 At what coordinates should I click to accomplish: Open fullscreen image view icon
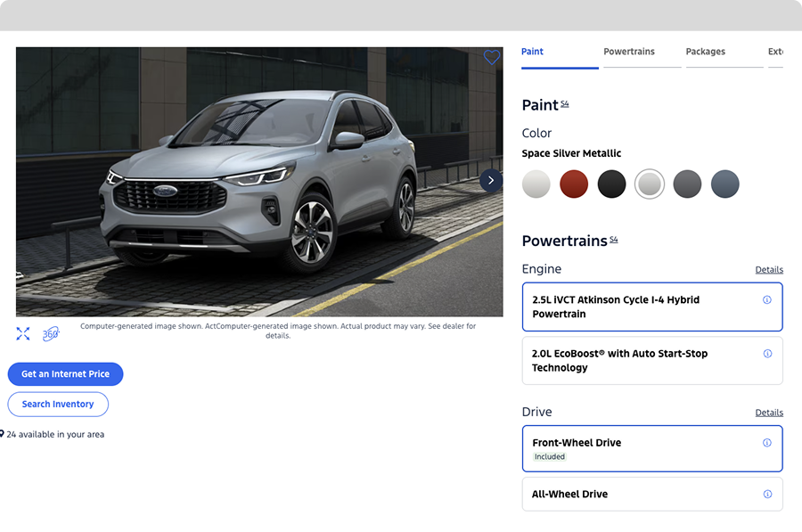[23, 334]
